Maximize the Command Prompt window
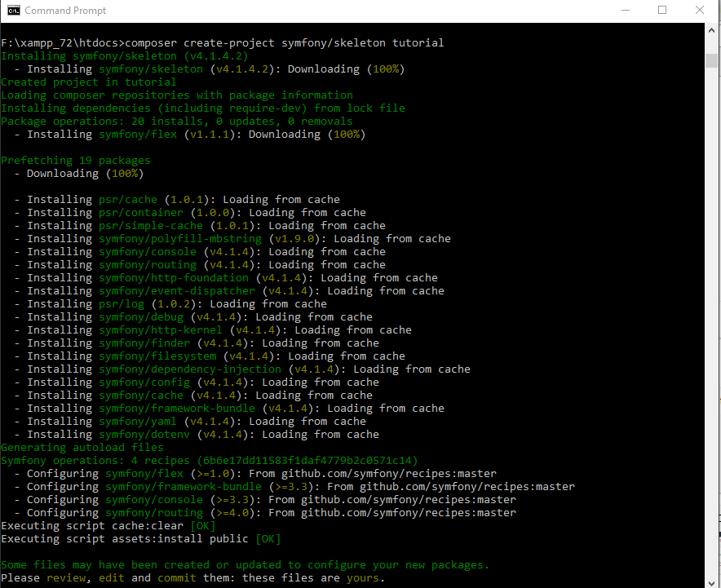Screen dimensions: 721x588 [x=662, y=10]
